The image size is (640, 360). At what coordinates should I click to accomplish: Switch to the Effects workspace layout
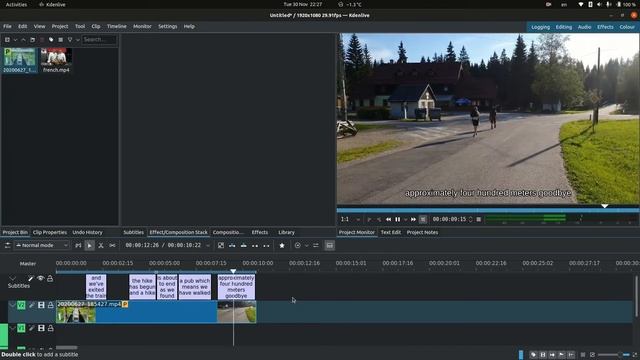click(605, 27)
